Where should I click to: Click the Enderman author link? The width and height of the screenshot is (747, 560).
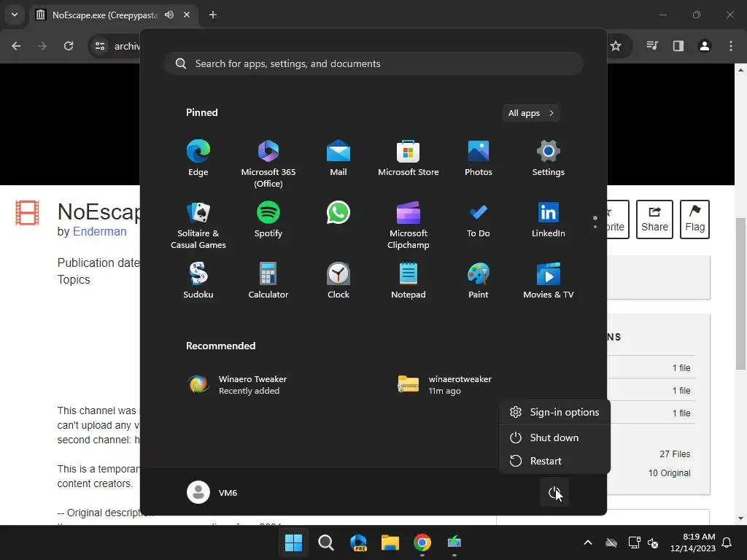click(x=99, y=231)
